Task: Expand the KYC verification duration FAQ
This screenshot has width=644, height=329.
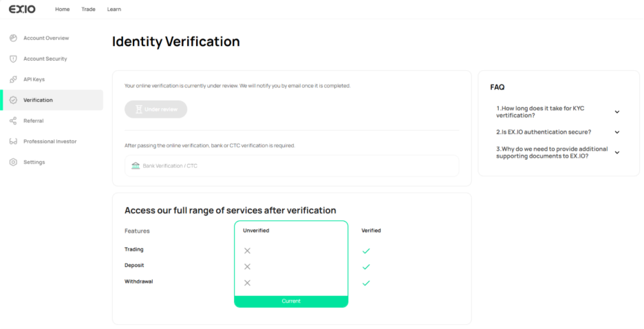Action: click(x=616, y=112)
